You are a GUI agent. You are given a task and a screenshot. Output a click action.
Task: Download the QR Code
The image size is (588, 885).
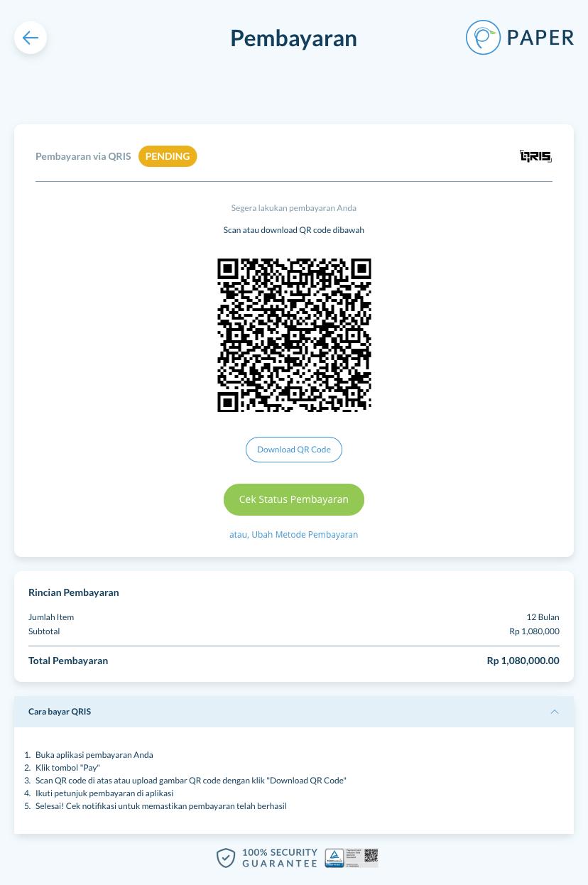tap(294, 450)
